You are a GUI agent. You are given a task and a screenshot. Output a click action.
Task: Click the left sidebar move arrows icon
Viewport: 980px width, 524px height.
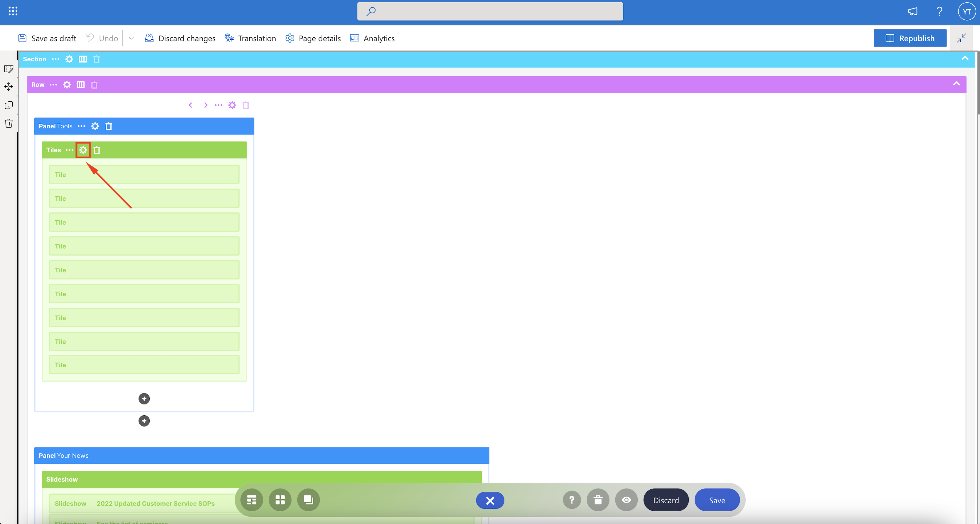(9, 87)
